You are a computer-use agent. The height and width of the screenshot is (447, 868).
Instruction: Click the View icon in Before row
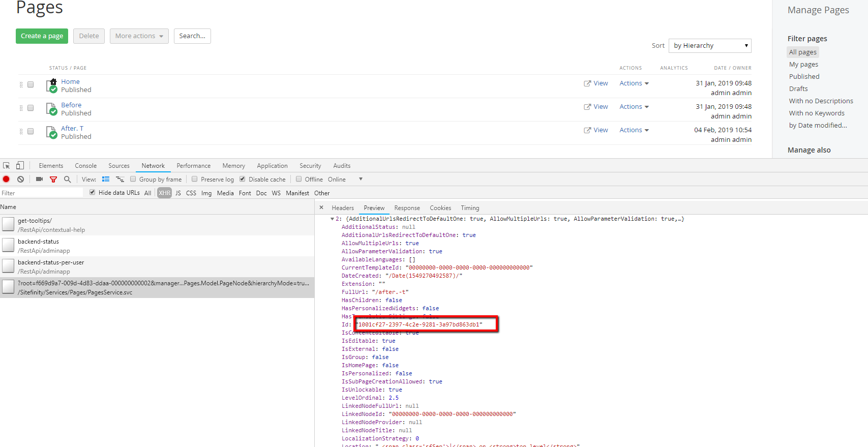(587, 107)
